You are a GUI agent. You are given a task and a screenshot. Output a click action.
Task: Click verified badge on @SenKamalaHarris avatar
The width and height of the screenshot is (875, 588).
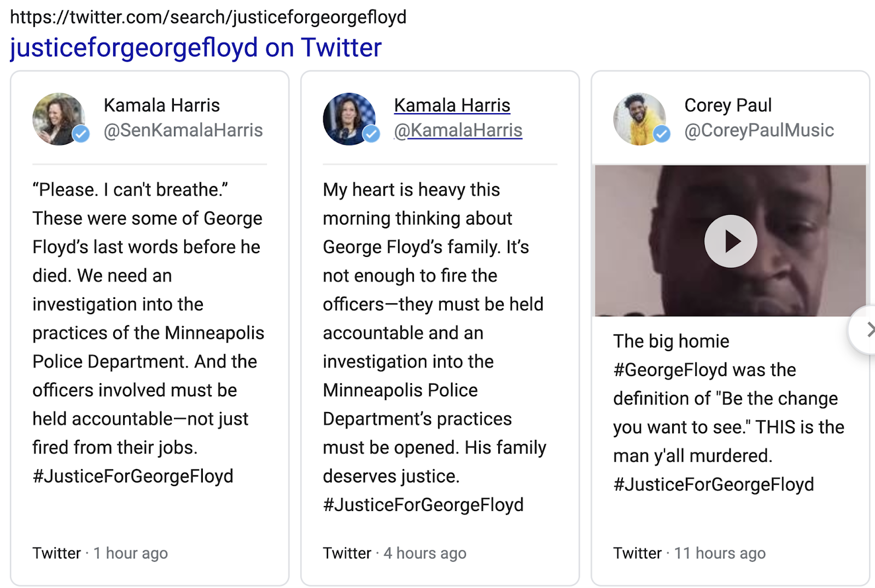[81, 133]
